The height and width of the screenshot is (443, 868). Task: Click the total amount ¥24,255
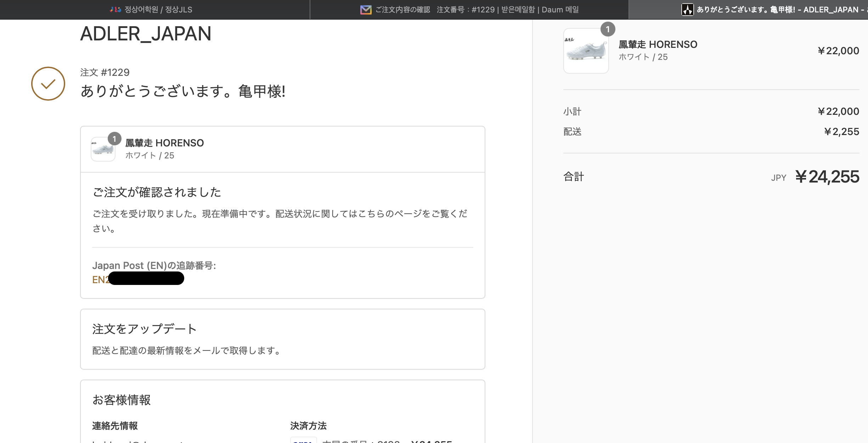coord(827,176)
